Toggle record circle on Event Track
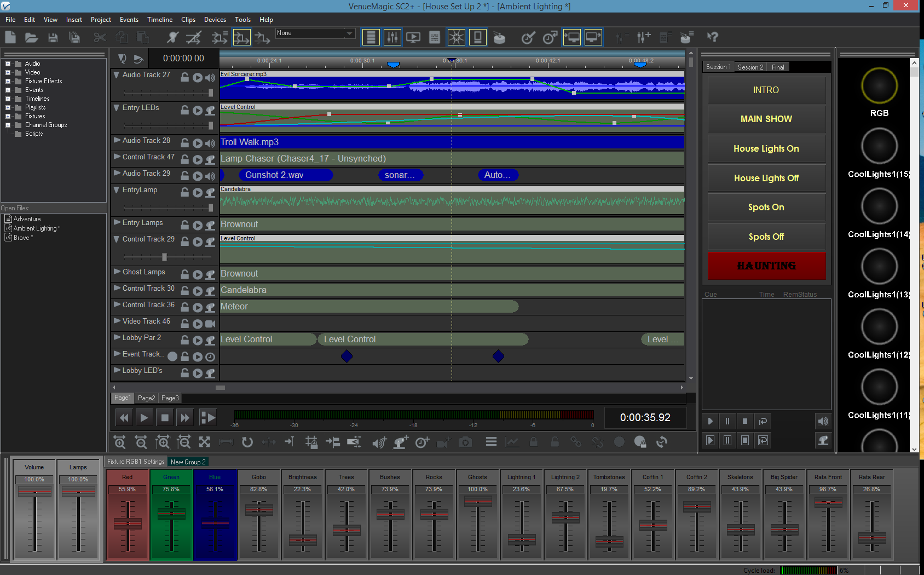The image size is (924, 575). [x=172, y=357]
